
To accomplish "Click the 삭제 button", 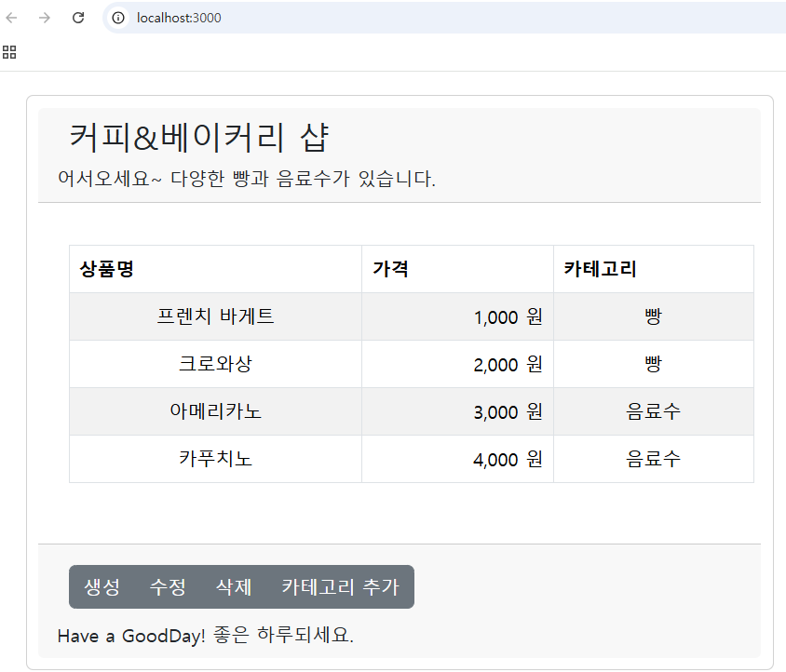I will pyautogui.click(x=233, y=586).
